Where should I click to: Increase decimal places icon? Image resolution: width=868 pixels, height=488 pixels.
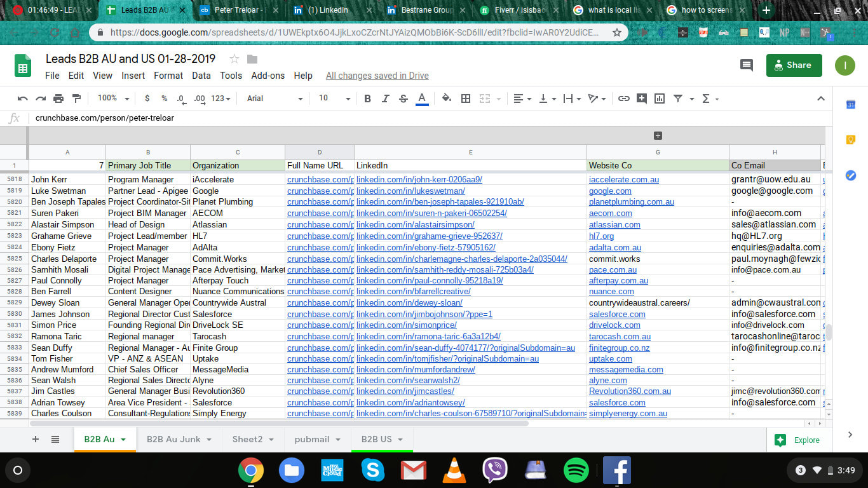199,98
